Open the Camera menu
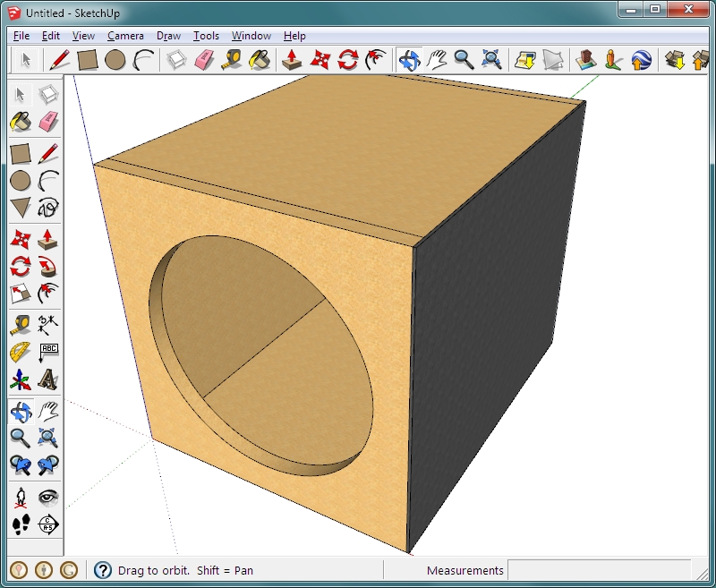Screen dimensions: 716x588 (x=125, y=36)
